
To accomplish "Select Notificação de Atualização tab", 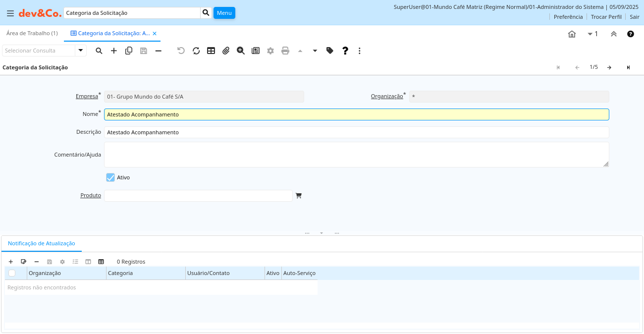I will click(x=42, y=243).
